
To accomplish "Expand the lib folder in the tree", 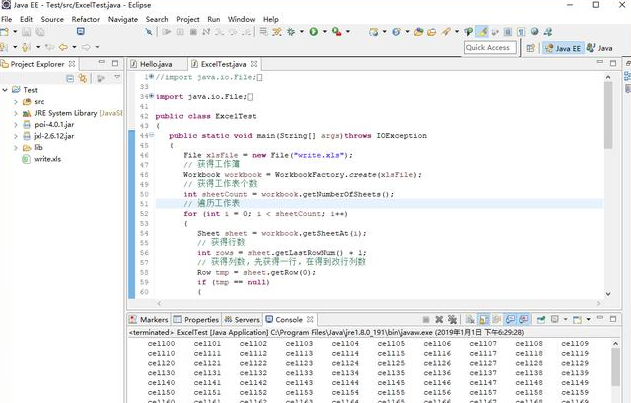I will [x=17, y=147].
